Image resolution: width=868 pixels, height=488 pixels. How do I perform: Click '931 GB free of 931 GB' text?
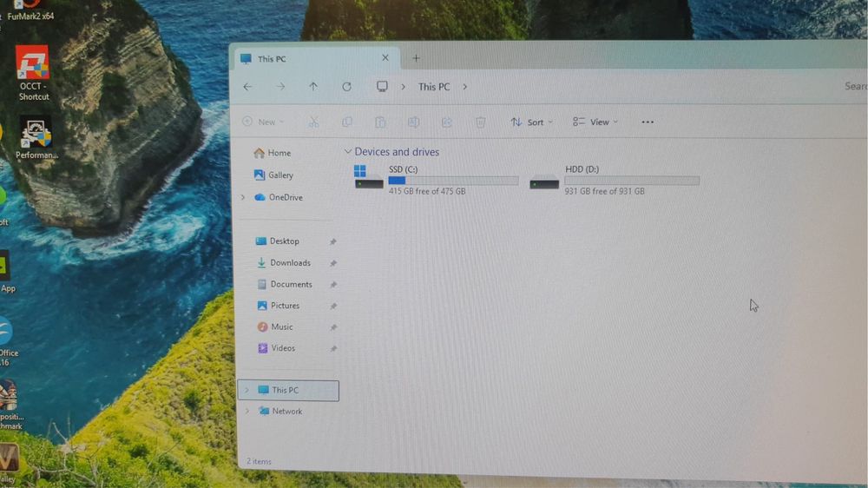click(604, 191)
